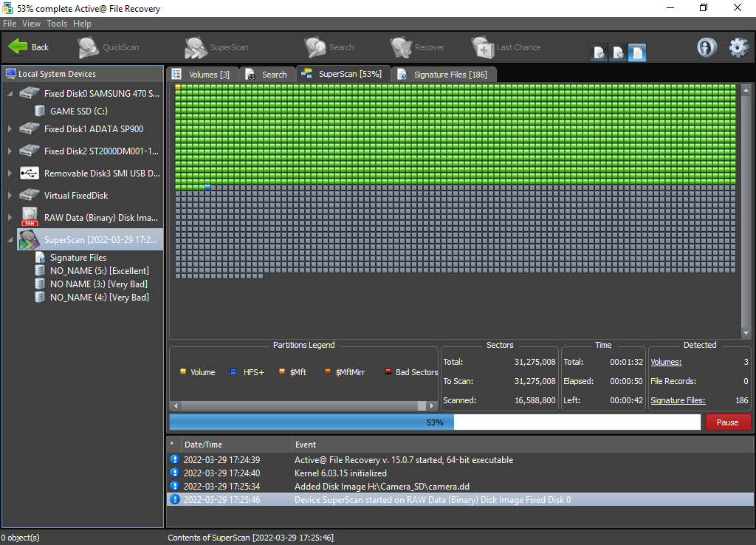Image resolution: width=756 pixels, height=545 pixels.
Task: Click the 53% scan progress bar
Action: point(434,422)
